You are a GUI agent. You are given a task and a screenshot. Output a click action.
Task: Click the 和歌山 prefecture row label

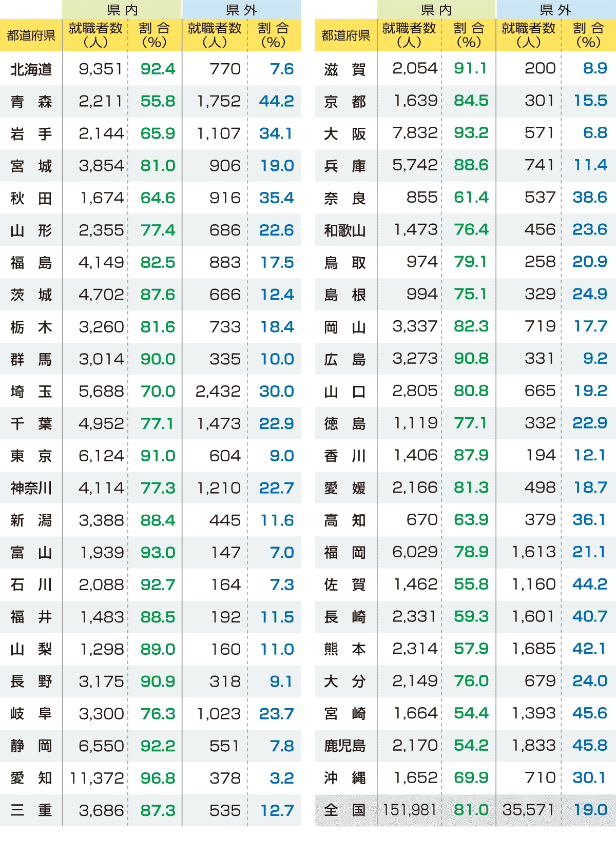pyautogui.click(x=344, y=230)
